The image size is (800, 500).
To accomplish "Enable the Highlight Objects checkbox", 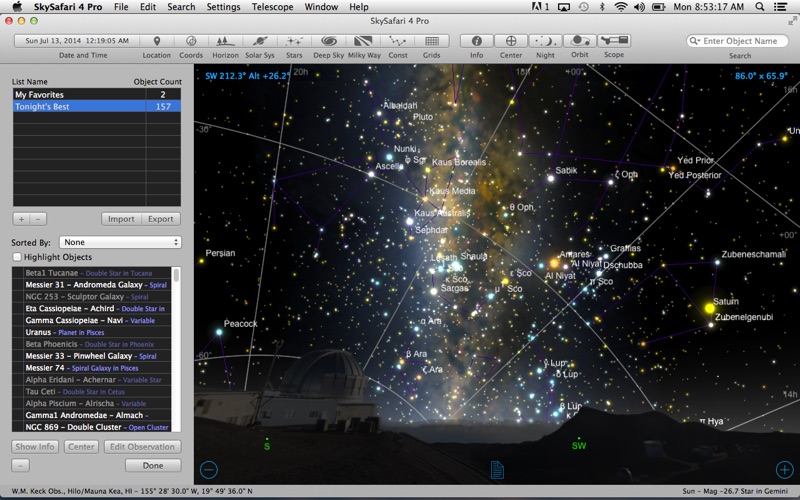I will click(x=17, y=257).
